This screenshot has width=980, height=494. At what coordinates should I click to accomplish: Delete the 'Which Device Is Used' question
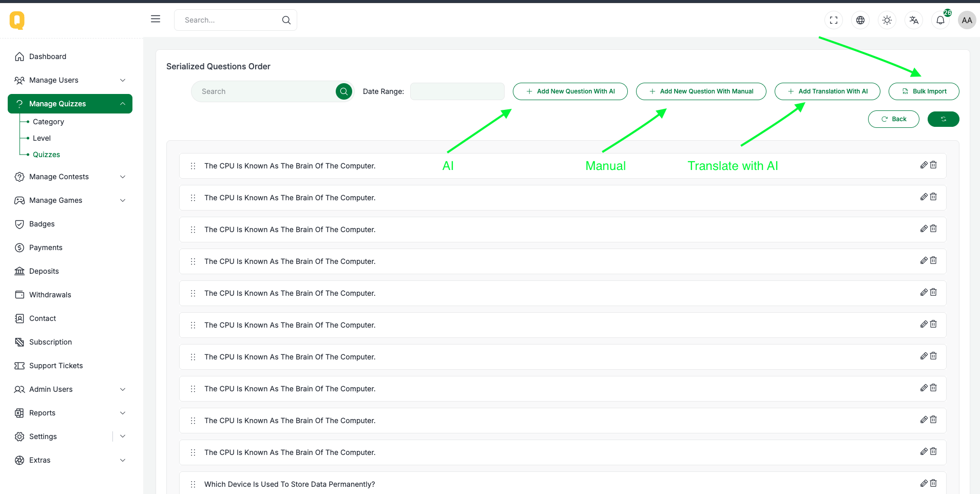click(933, 483)
